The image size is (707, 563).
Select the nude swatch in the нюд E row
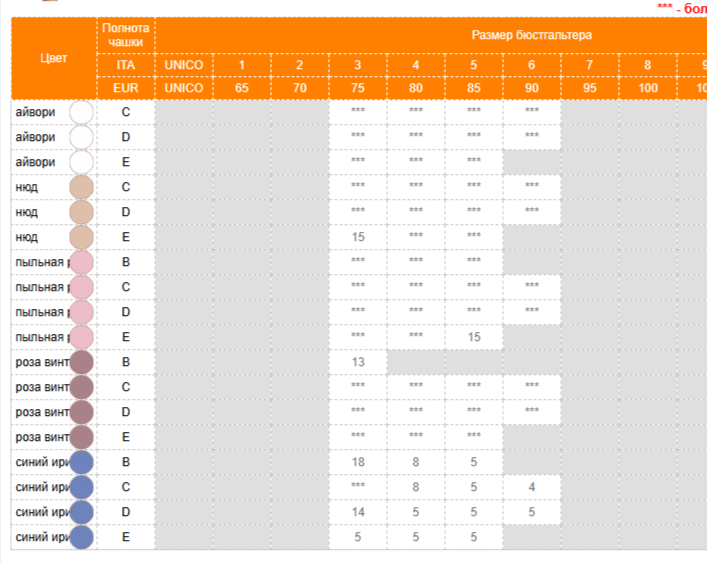pyautogui.click(x=82, y=237)
